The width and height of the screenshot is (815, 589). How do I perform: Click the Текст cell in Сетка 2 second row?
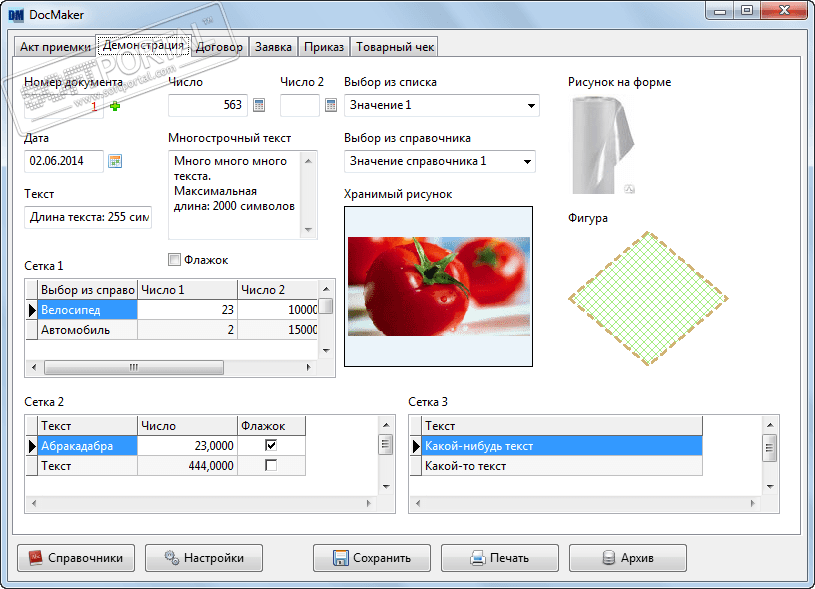(x=87, y=466)
